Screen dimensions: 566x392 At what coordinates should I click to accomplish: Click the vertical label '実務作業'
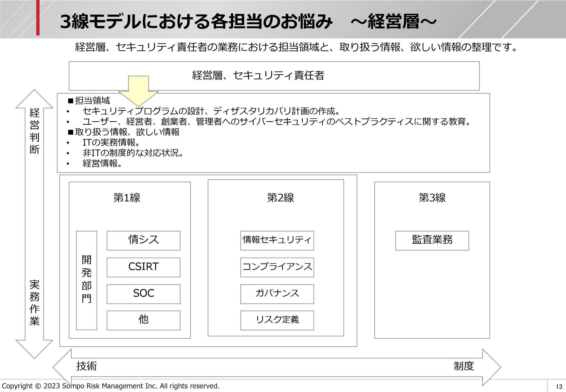click(x=35, y=303)
